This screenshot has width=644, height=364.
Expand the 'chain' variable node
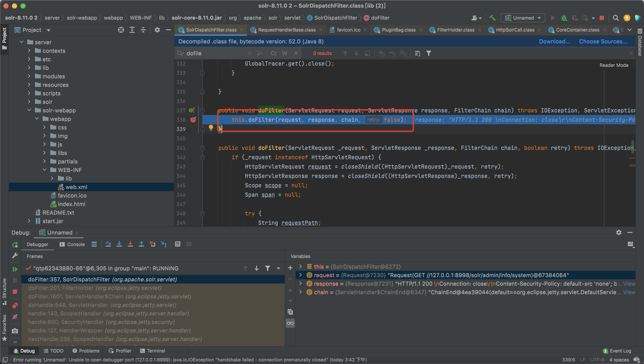coord(300,292)
